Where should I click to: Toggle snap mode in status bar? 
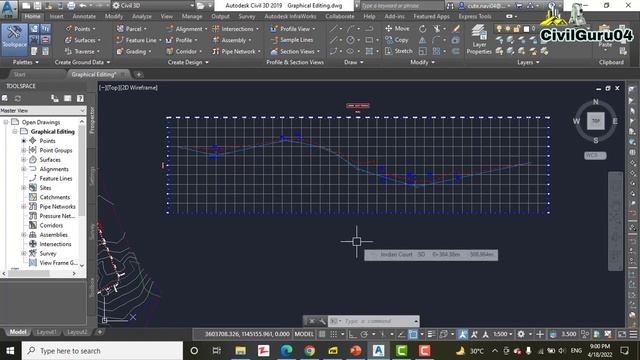point(333,334)
